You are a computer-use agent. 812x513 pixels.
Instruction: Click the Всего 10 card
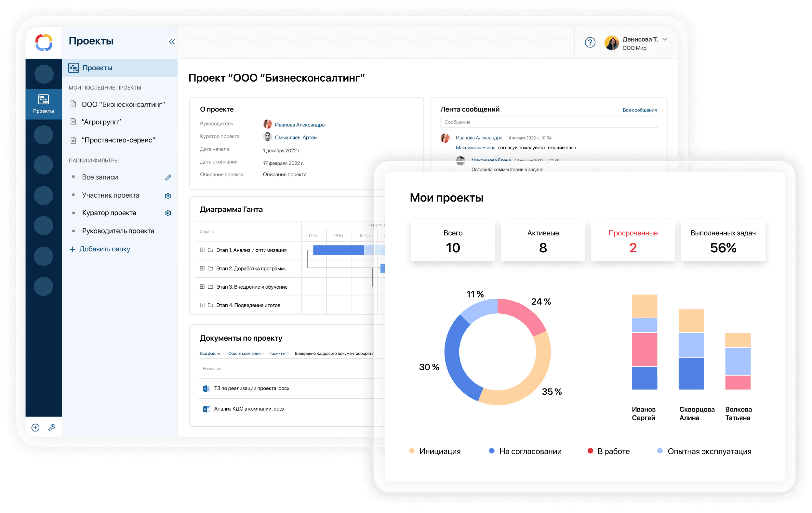[453, 241]
